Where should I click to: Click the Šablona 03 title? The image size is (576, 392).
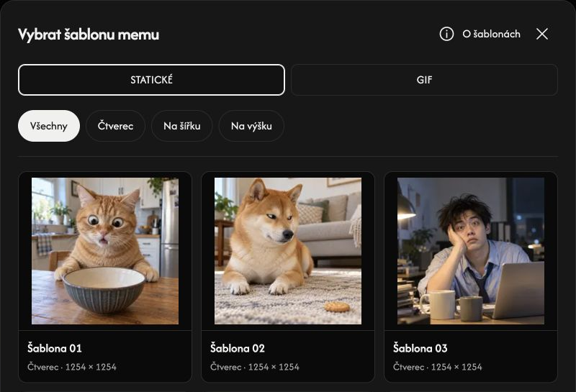pos(420,348)
